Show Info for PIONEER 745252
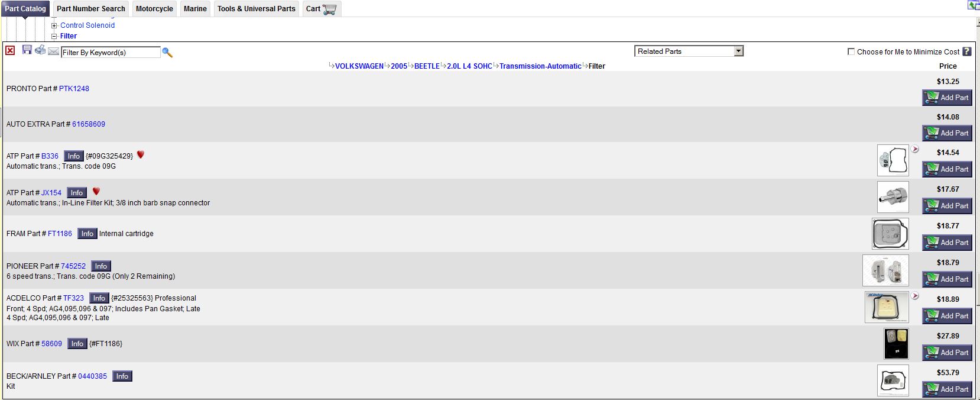This screenshot has width=980, height=400. pyautogui.click(x=101, y=266)
